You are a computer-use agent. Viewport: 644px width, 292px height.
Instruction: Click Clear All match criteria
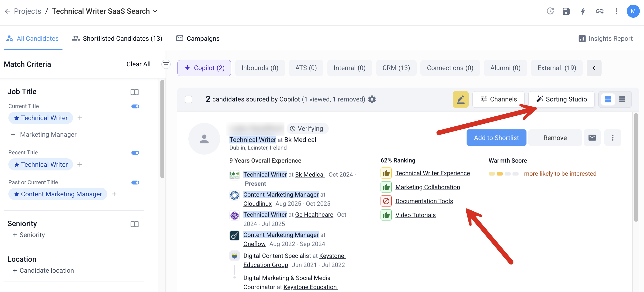point(138,65)
